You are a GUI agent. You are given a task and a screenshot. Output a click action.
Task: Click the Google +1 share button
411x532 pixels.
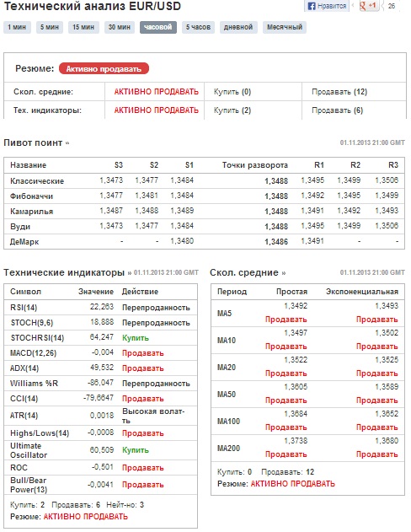[x=369, y=6]
